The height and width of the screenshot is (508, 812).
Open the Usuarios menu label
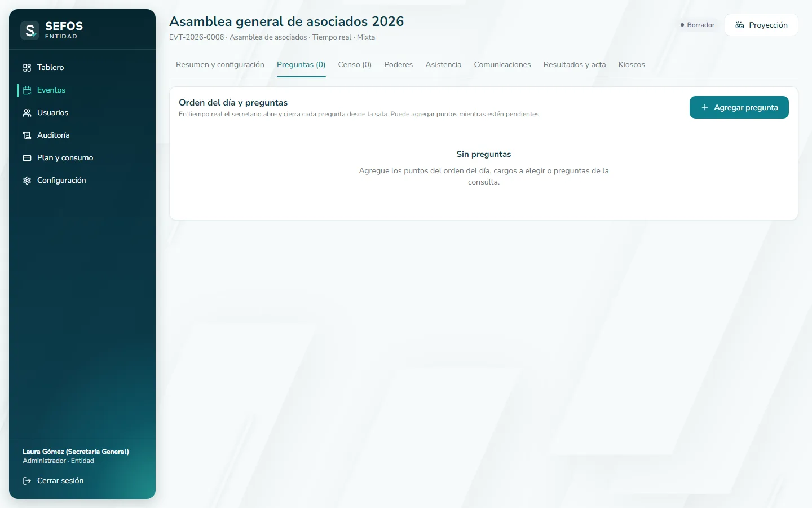(x=53, y=113)
